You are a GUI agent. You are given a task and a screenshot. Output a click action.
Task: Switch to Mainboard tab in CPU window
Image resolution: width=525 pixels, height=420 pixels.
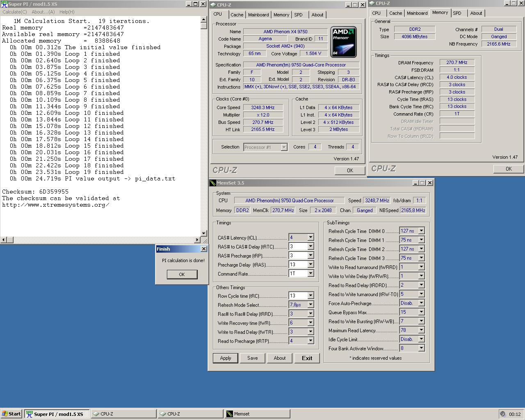258,15
